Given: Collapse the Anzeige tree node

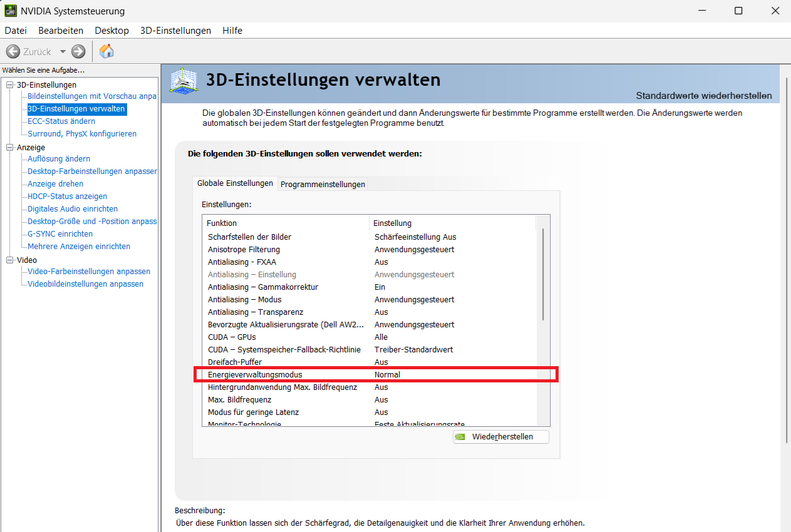Looking at the screenshot, I should [9, 147].
